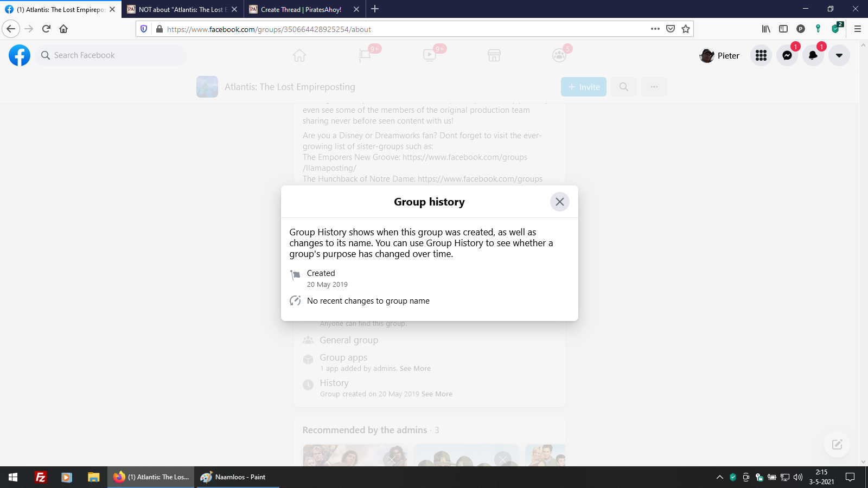
Task: Open the Groups icon in navbar
Action: point(559,55)
